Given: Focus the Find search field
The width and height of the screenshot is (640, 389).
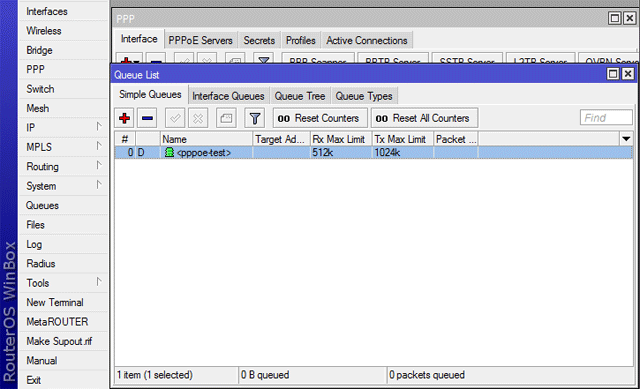Looking at the screenshot, I should pyautogui.click(x=606, y=118).
